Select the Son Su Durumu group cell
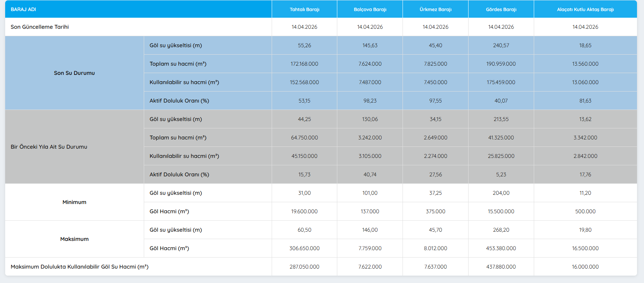 tap(74, 73)
